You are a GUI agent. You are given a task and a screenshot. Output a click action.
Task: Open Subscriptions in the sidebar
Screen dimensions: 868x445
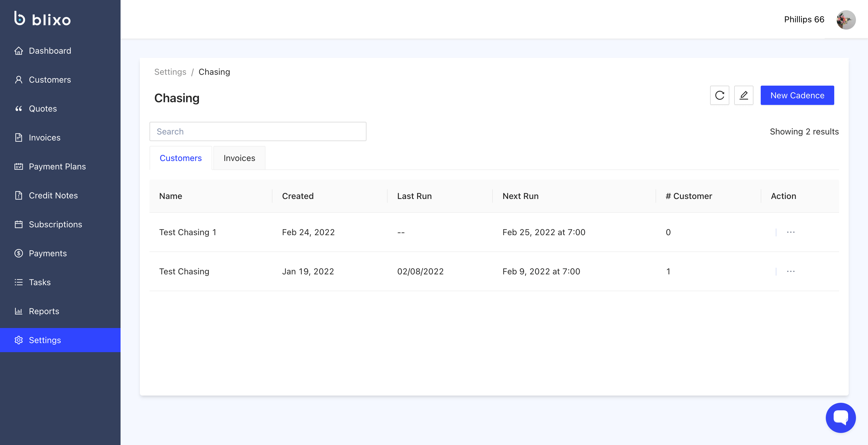click(55, 225)
